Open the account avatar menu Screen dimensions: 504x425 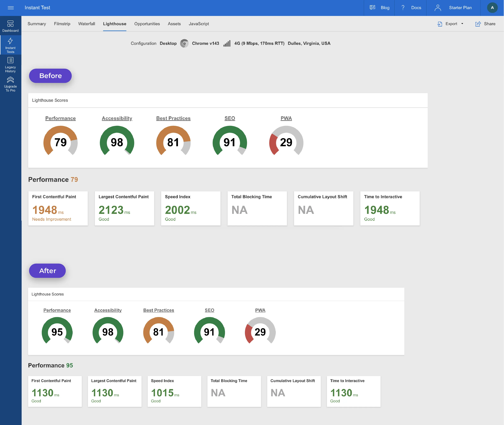(x=492, y=7)
